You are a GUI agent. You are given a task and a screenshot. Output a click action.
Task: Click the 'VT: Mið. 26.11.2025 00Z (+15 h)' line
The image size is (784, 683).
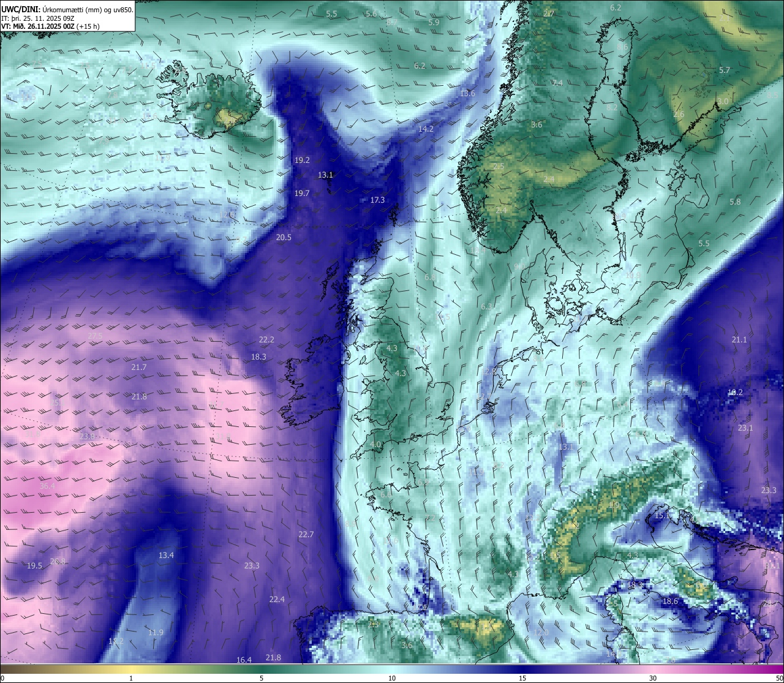tap(50, 26)
